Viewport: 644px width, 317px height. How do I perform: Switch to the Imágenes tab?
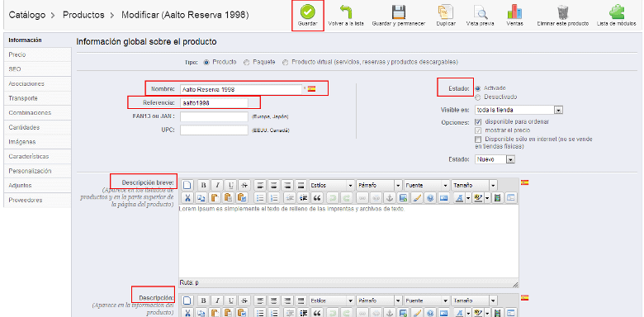(x=37, y=142)
